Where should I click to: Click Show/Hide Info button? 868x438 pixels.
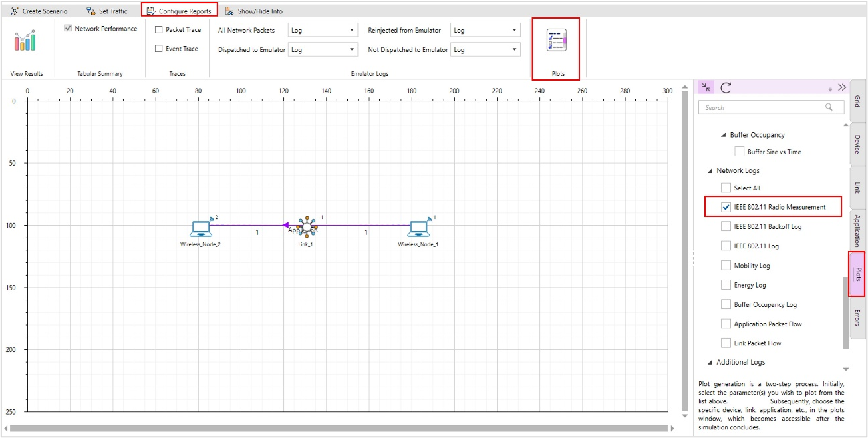click(253, 11)
